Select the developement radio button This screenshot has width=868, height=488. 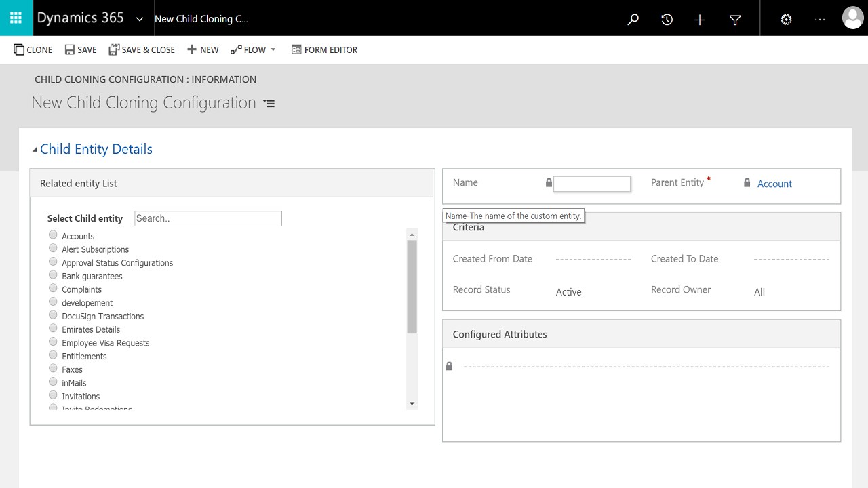click(53, 302)
